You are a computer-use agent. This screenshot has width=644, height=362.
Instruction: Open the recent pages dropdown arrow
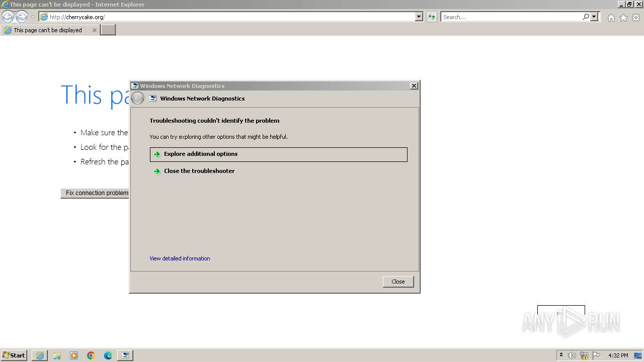click(33, 17)
